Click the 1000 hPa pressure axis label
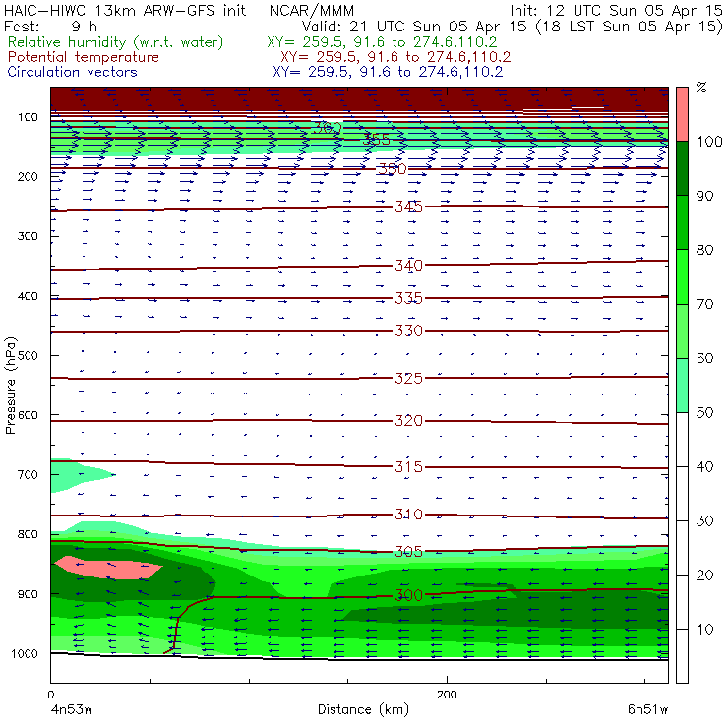This screenshot has width=728, height=728. click(25, 653)
